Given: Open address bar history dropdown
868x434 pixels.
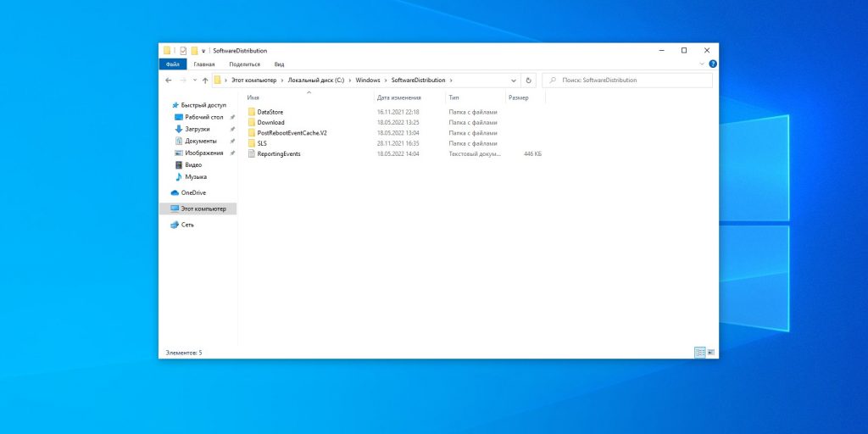Looking at the screenshot, I should (x=514, y=81).
